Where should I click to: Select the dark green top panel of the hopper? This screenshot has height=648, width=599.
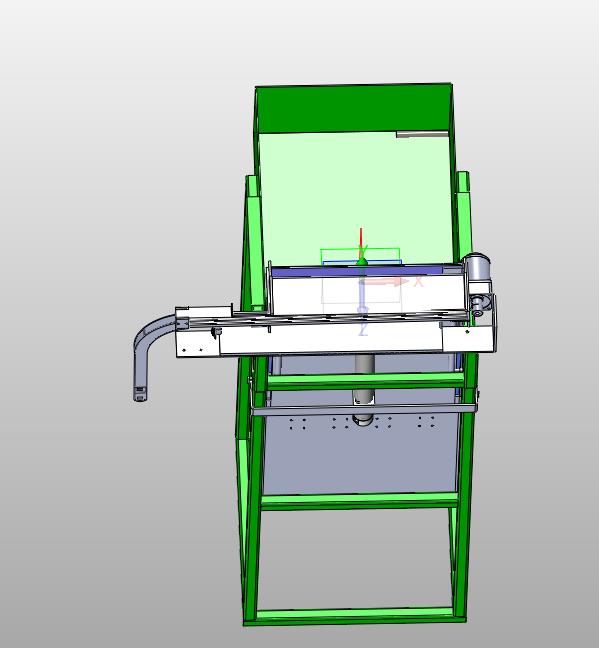point(353,108)
